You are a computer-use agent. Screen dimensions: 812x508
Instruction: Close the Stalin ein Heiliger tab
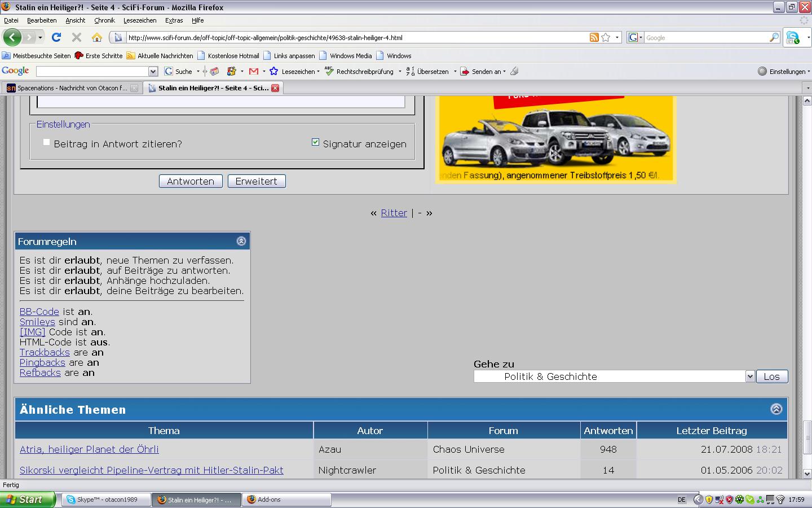(275, 88)
